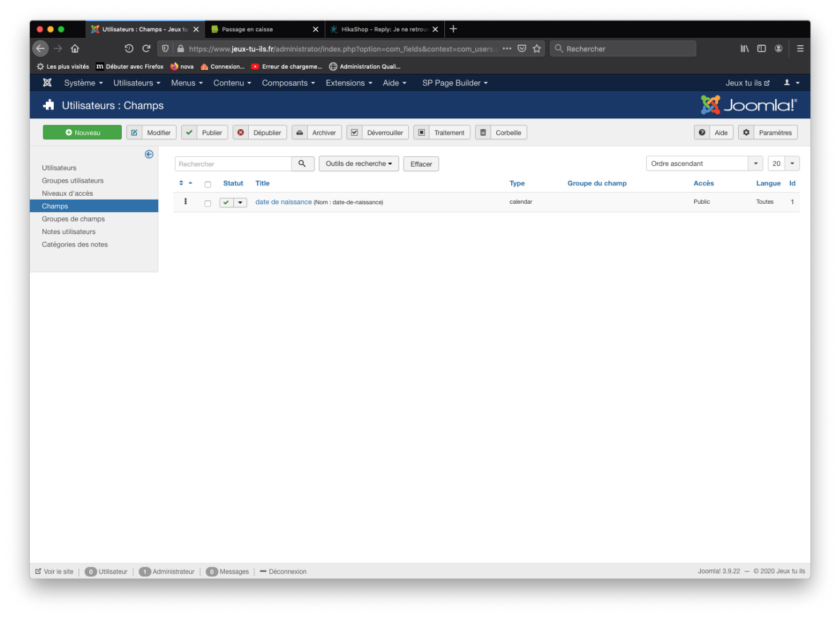Image resolution: width=840 pixels, height=618 pixels.
Task: Open the Firefox library icon
Action: (x=745, y=49)
